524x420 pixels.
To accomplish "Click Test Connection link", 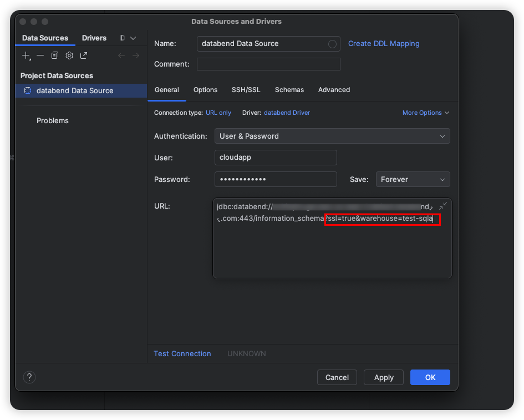I will pos(182,353).
